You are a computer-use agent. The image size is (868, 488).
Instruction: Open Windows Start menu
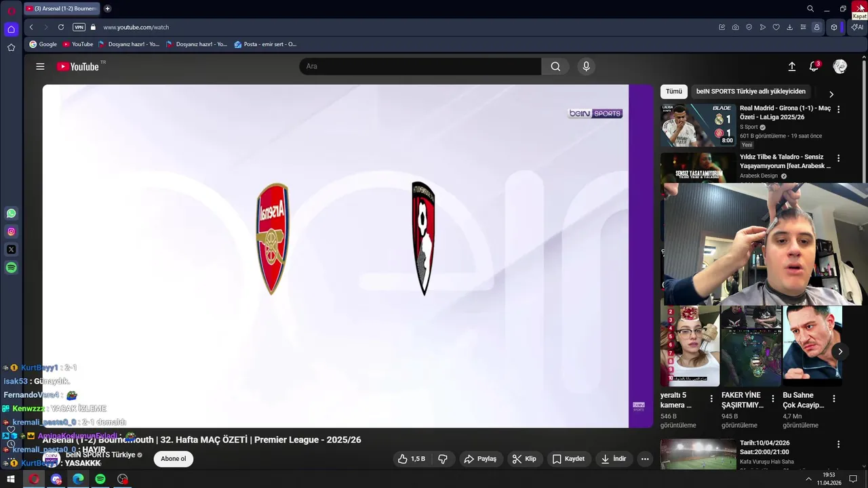tap(11, 479)
